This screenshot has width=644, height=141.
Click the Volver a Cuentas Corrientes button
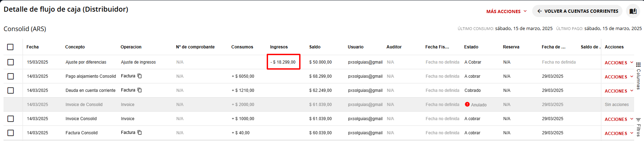pyautogui.click(x=577, y=11)
